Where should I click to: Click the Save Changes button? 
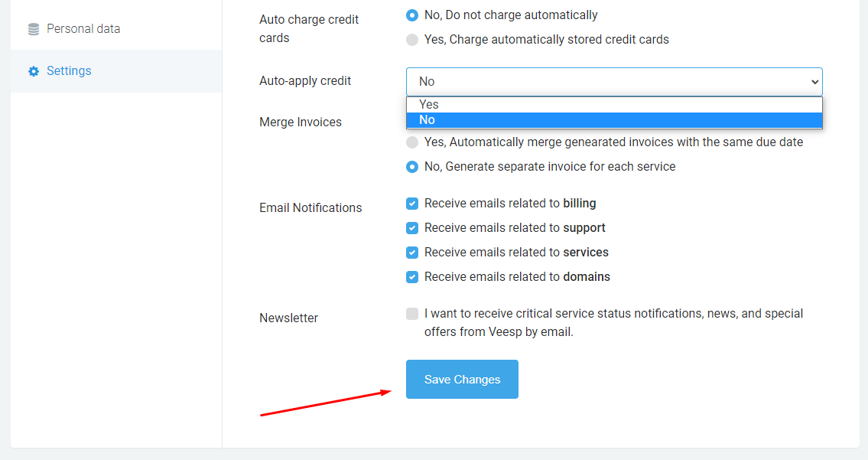click(x=462, y=379)
